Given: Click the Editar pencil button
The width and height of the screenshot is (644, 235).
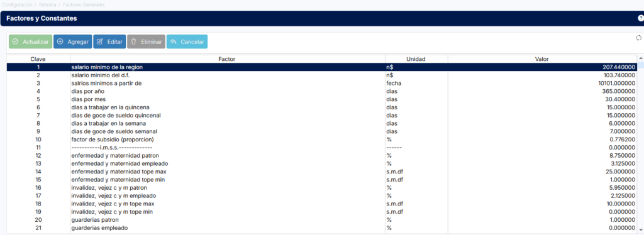Looking at the screenshot, I should (109, 42).
